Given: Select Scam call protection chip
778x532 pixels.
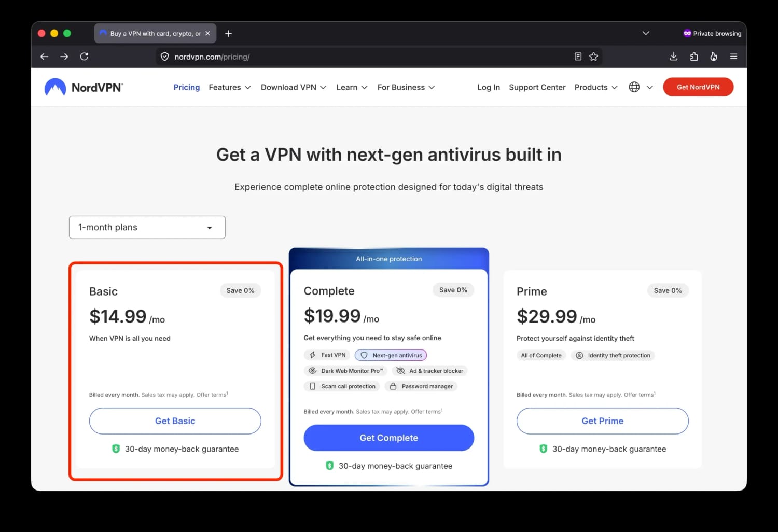Looking at the screenshot, I should coord(342,386).
